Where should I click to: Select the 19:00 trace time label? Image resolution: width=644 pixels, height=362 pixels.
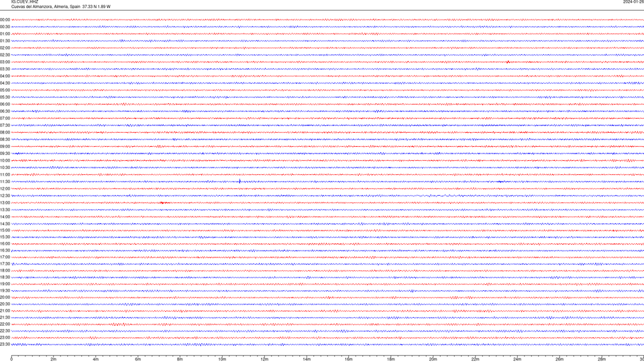pos(5,284)
